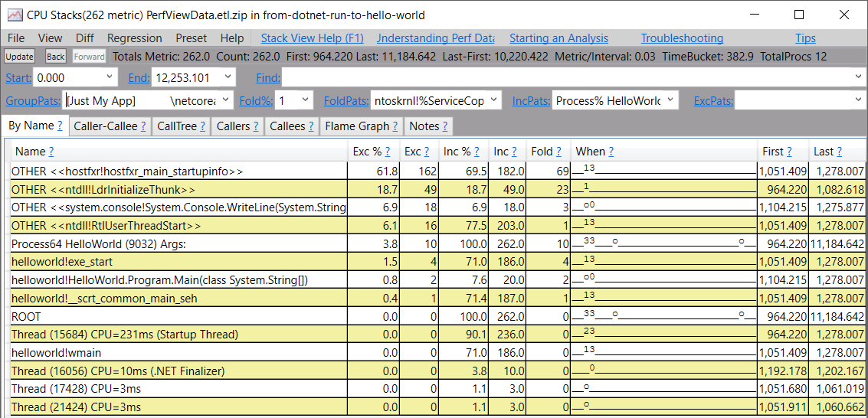The height and width of the screenshot is (418, 868).
Task: Expand the Fold% dropdown arrow
Action: coord(306,100)
